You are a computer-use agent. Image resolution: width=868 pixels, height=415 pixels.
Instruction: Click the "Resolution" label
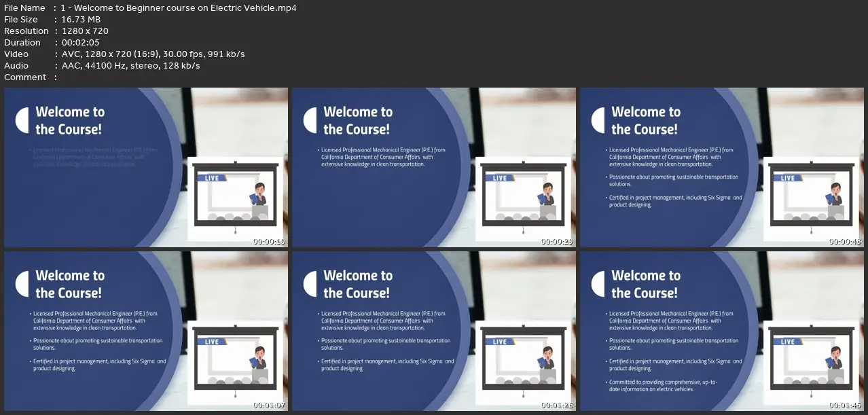pos(26,31)
